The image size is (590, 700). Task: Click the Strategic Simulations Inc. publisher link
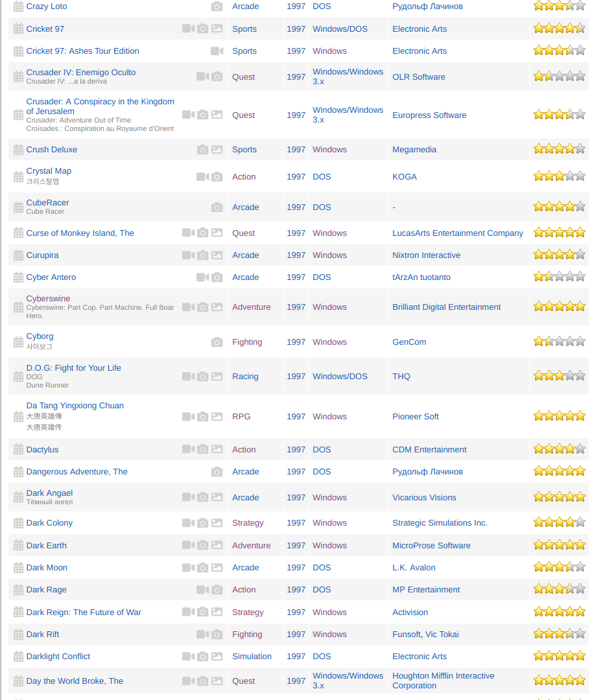coord(440,523)
